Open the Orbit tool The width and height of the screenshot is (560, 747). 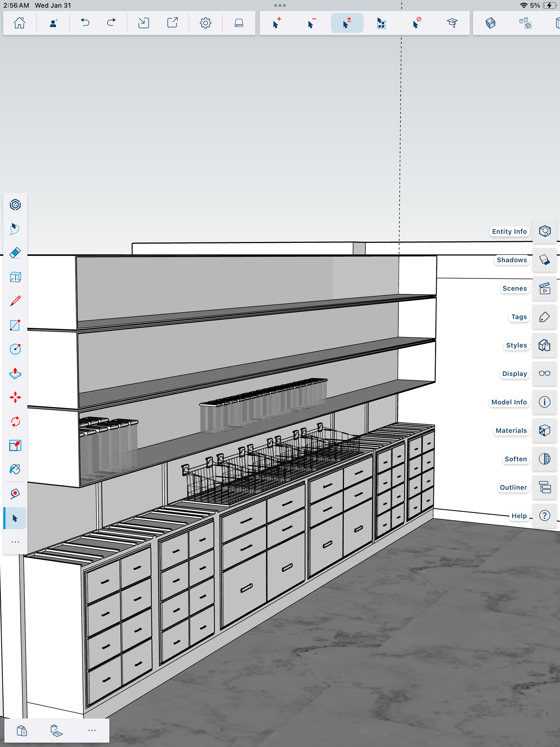(15, 205)
